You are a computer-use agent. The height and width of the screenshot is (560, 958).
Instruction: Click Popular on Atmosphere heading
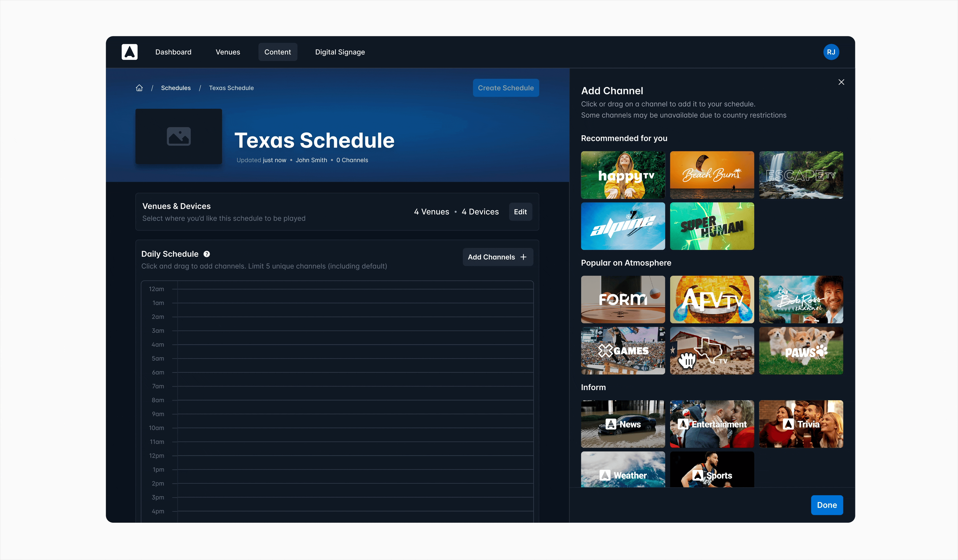[626, 263]
